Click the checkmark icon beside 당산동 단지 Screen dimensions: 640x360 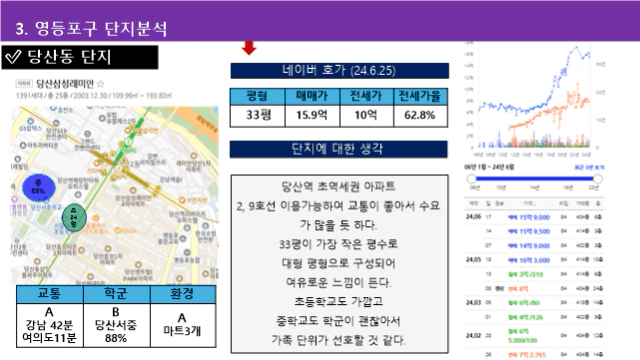13,57
